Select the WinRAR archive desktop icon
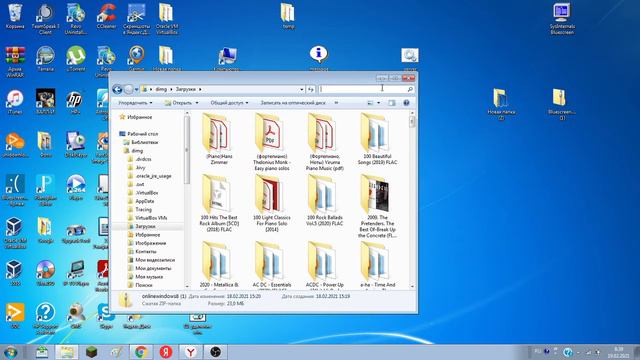This screenshot has height=360, width=640. (x=15, y=62)
